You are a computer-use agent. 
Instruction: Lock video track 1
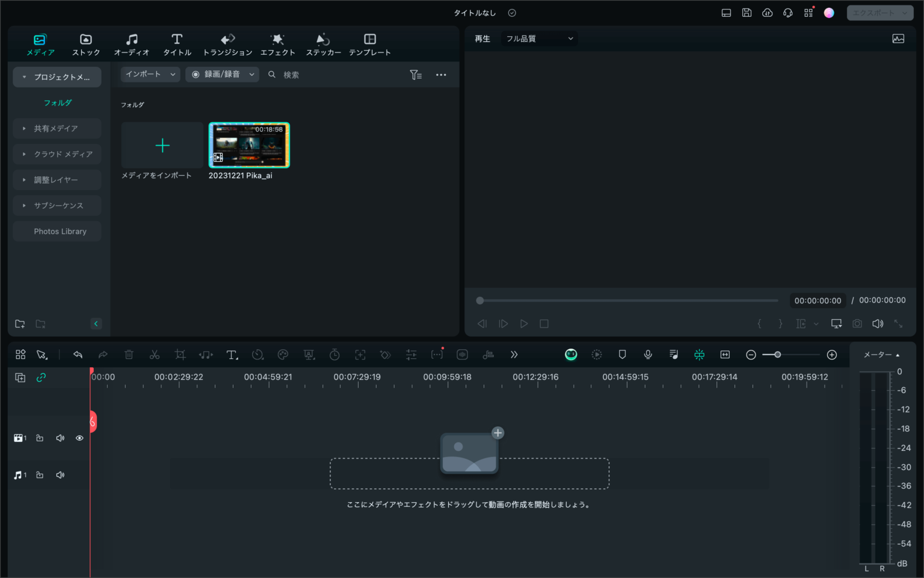pyautogui.click(x=40, y=438)
